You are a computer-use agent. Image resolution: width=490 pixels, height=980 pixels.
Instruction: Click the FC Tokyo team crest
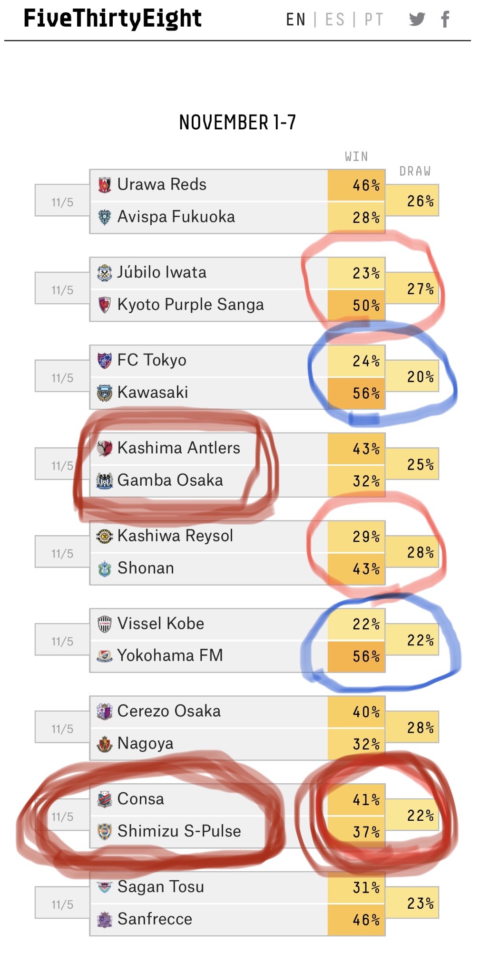click(105, 360)
